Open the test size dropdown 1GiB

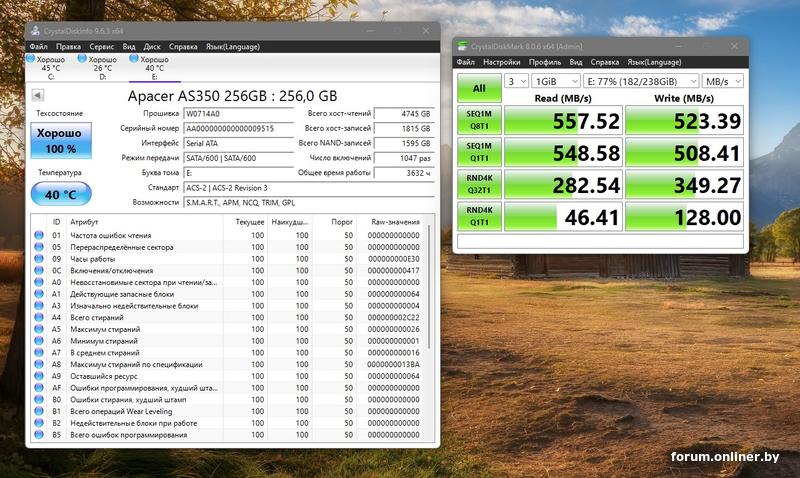click(556, 82)
